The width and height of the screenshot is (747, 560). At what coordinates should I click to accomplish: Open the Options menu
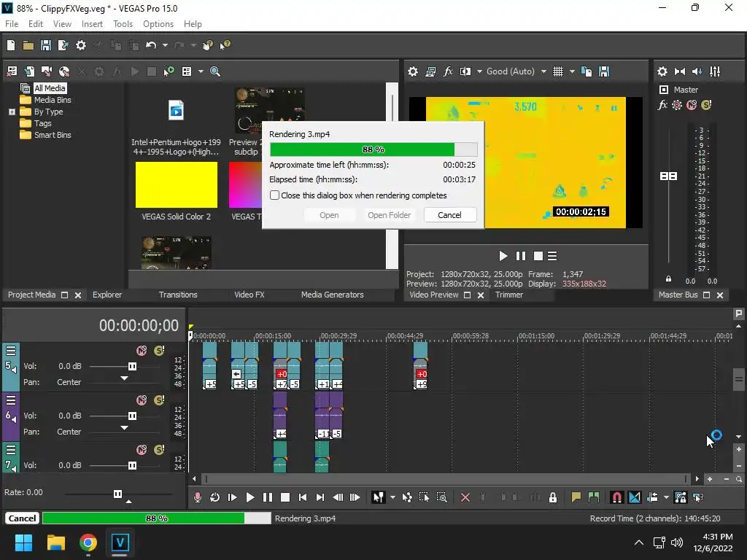(158, 24)
